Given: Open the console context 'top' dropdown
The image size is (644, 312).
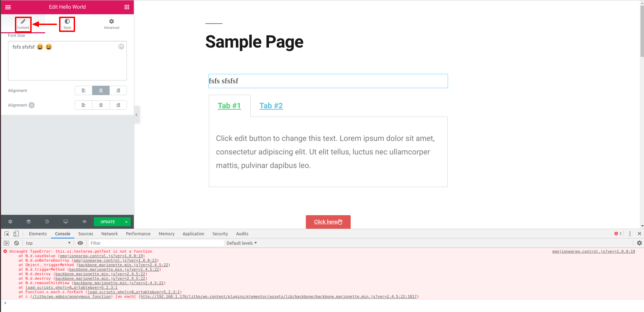Looking at the screenshot, I should pyautogui.click(x=48, y=243).
